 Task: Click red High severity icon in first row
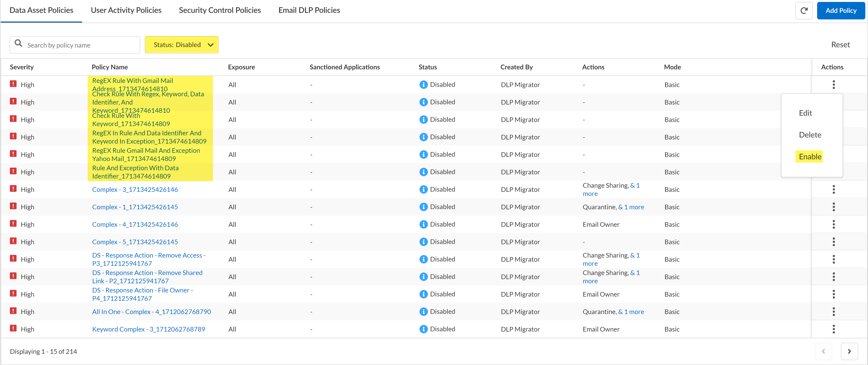[x=13, y=84]
